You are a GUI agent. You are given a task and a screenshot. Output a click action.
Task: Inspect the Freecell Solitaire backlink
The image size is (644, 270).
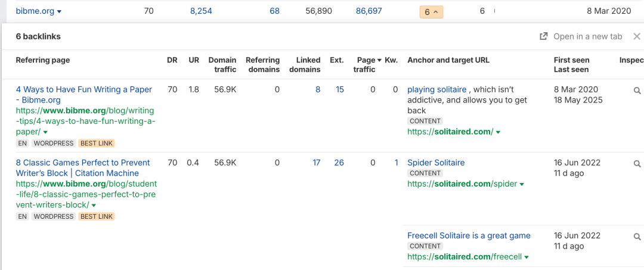click(637, 237)
